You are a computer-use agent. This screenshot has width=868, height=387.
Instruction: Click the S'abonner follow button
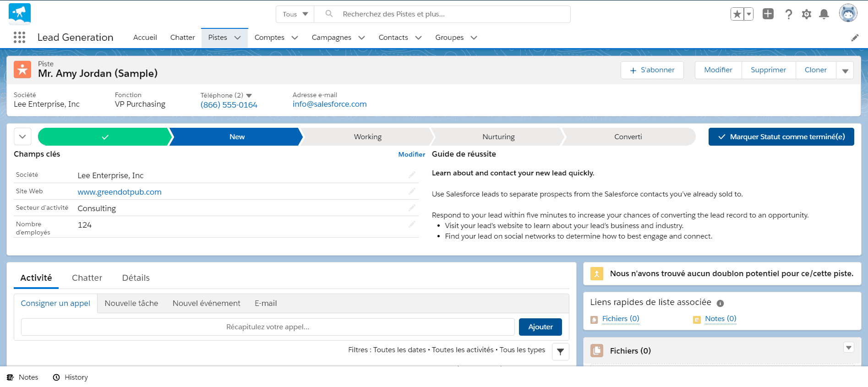point(652,70)
